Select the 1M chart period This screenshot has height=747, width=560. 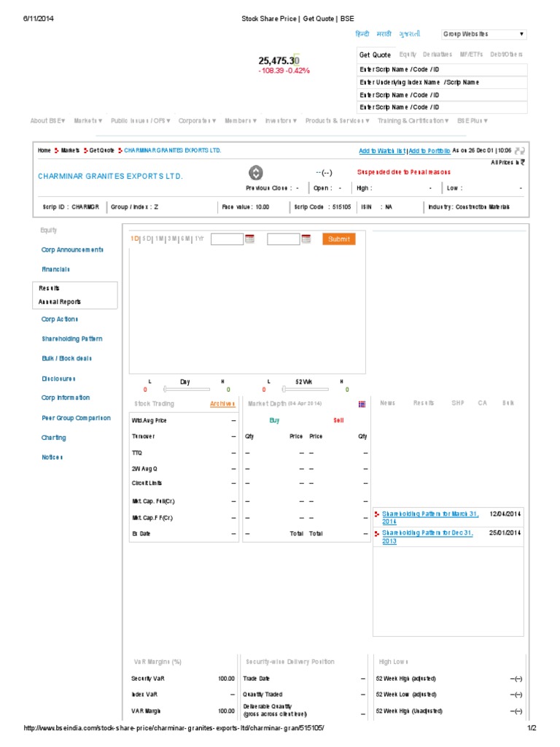(160, 239)
